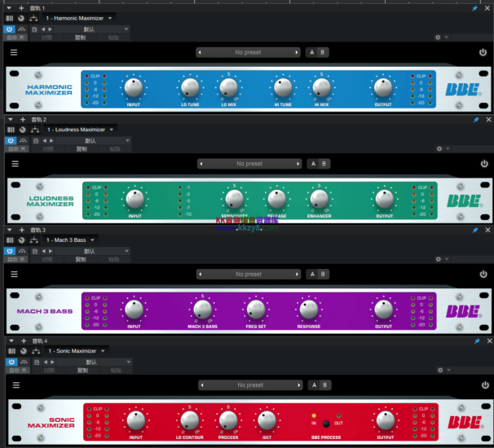Open settings gear in Sonic Maximizer window
The image size is (494, 448).
pos(440,371)
